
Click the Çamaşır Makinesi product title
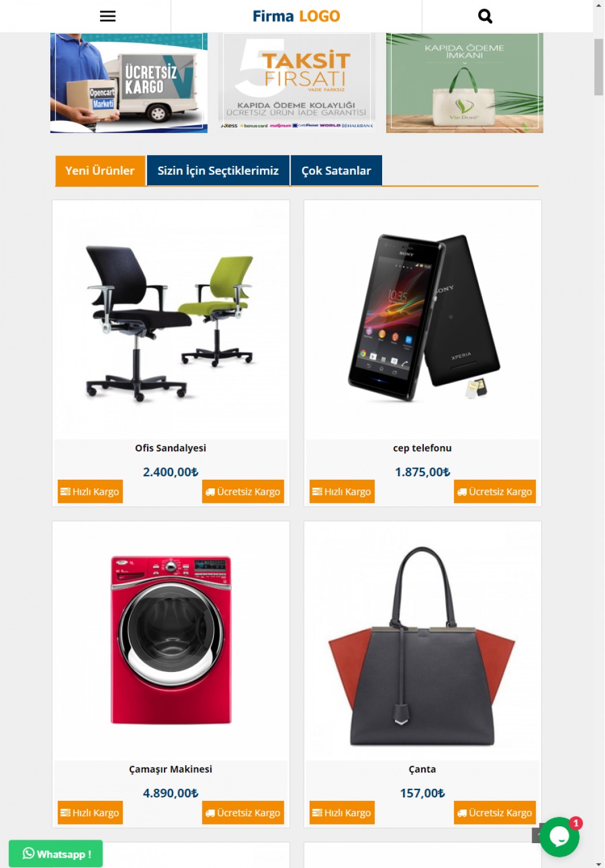point(171,769)
